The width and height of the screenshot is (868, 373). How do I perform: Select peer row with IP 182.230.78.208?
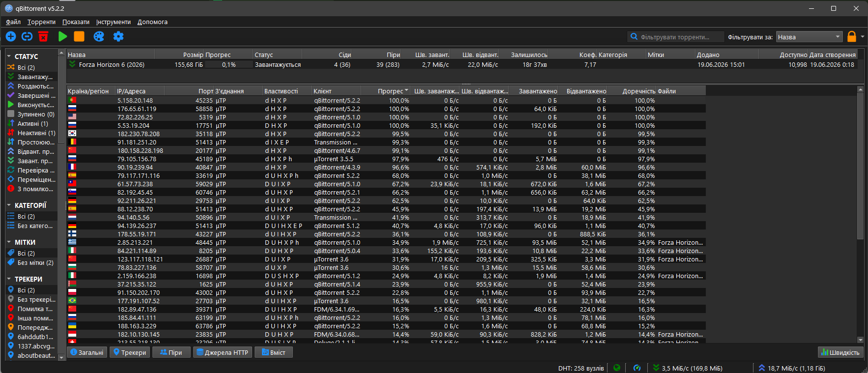386,134
